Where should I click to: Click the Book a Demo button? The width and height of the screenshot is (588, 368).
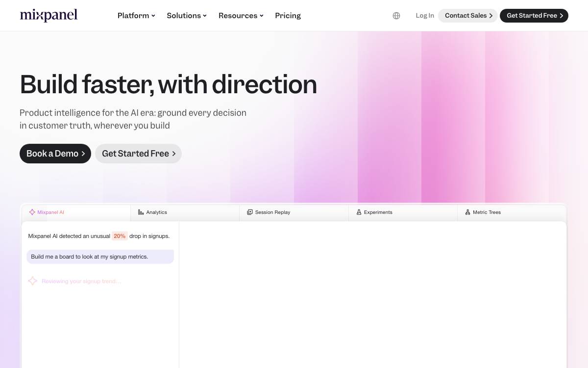pyautogui.click(x=55, y=154)
